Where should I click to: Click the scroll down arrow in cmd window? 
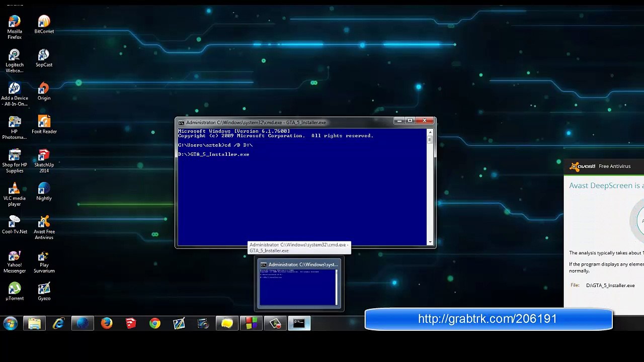click(430, 242)
